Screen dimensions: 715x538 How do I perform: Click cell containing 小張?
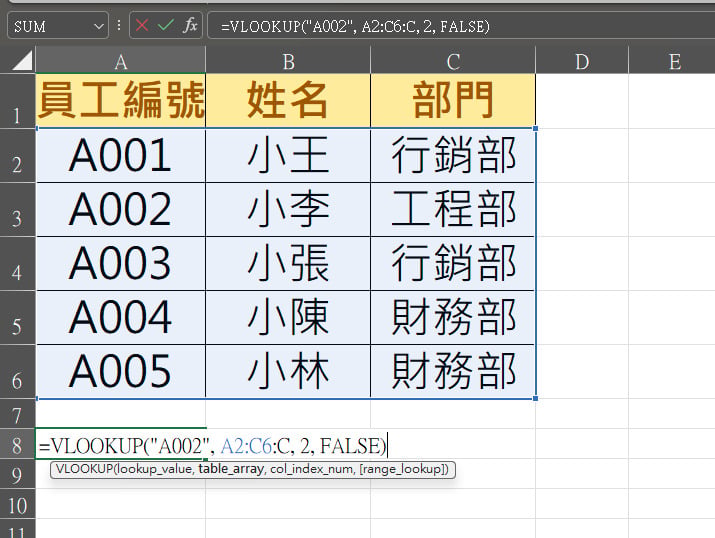[288, 264]
